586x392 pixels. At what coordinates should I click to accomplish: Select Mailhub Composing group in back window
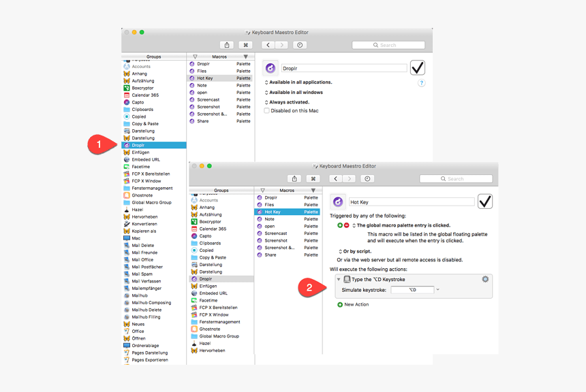pyautogui.click(x=154, y=303)
